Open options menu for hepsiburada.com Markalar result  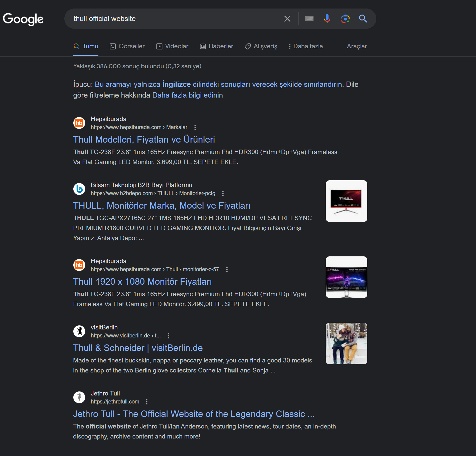[x=195, y=127]
